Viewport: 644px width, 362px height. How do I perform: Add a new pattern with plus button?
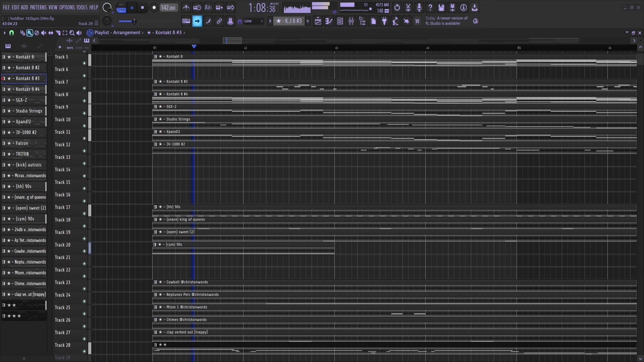click(308, 21)
